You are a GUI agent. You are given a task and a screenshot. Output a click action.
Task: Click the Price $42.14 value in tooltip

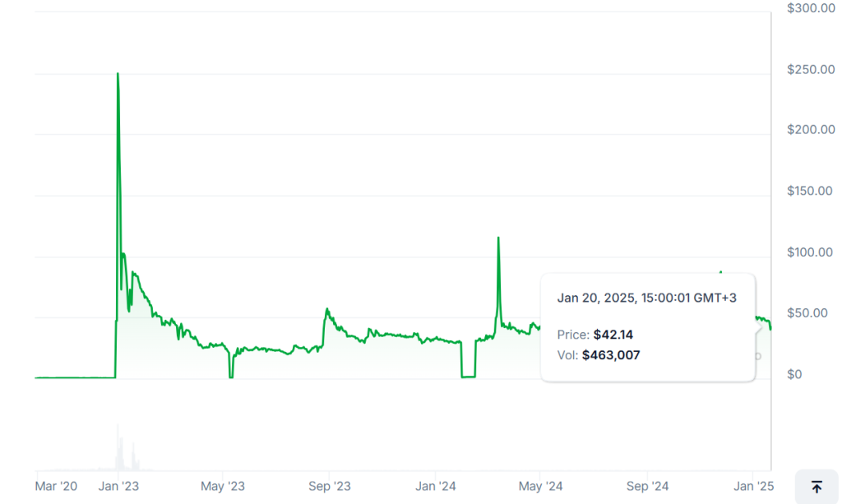point(613,335)
